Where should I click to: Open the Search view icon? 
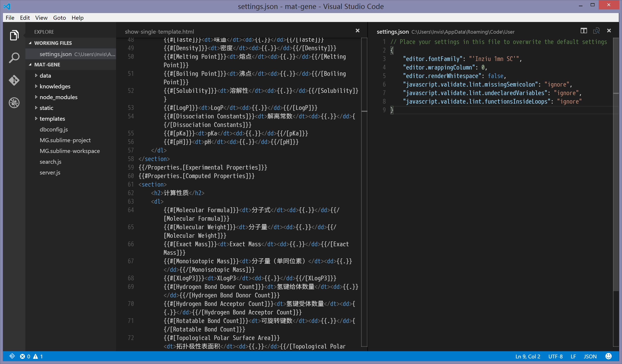(x=14, y=57)
